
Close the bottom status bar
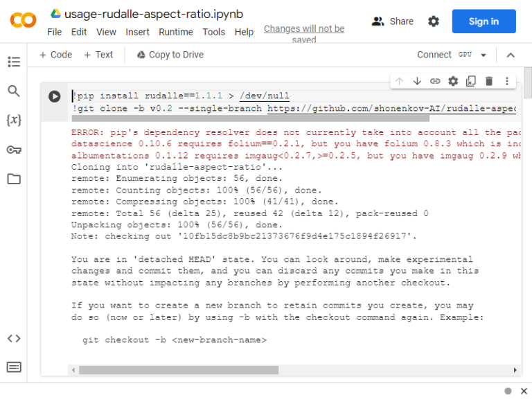pyautogui.click(x=524, y=391)
